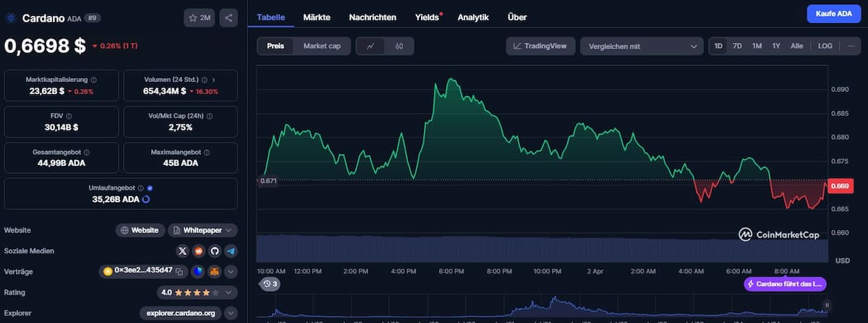This screenshot has width=868, height=323.
Task: Open explorer.cardano.org link
Action: 180,314
